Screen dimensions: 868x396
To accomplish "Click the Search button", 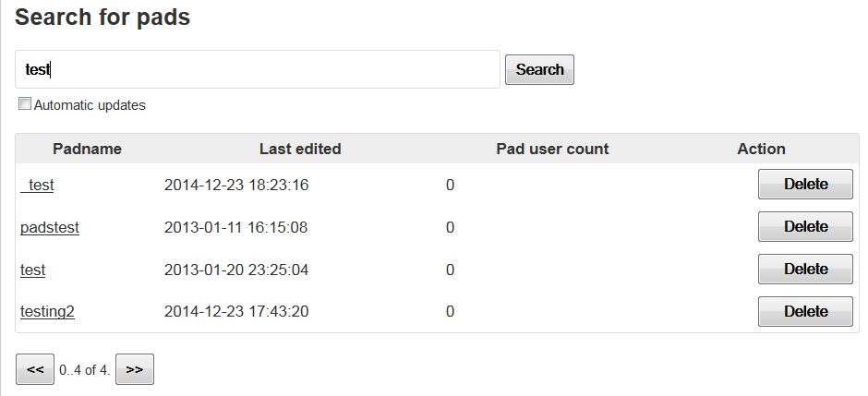I will pyautogui.click(x=539, y=69).
